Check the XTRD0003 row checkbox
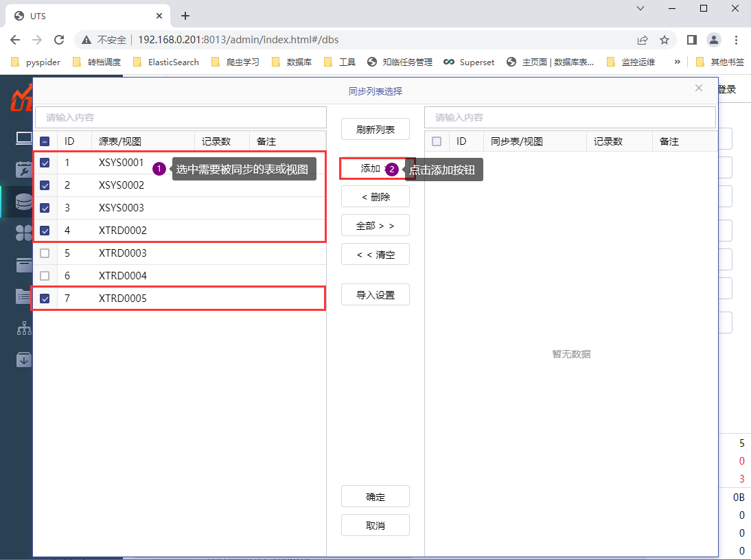 tap(45, 253)
